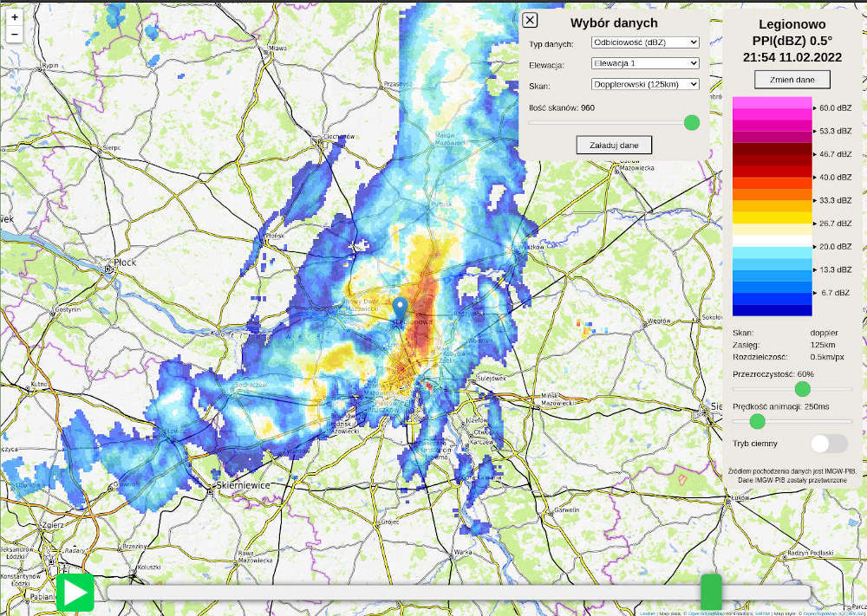Close the Wybór danych panel
867x616 pixels.
pyautogui.click(x=531, y=21)
